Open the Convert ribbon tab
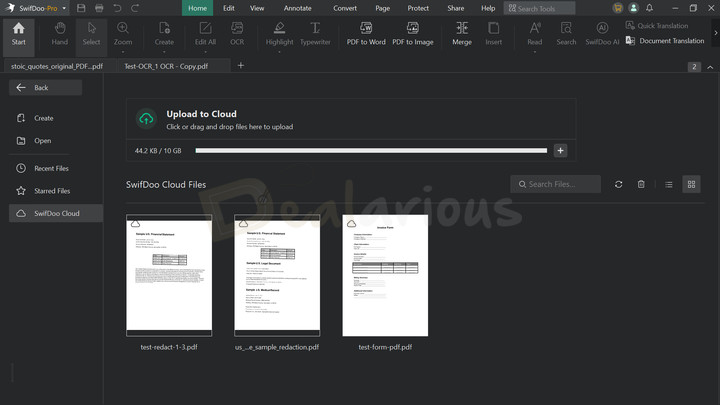720x405 pixels. [x=345, y=8]
